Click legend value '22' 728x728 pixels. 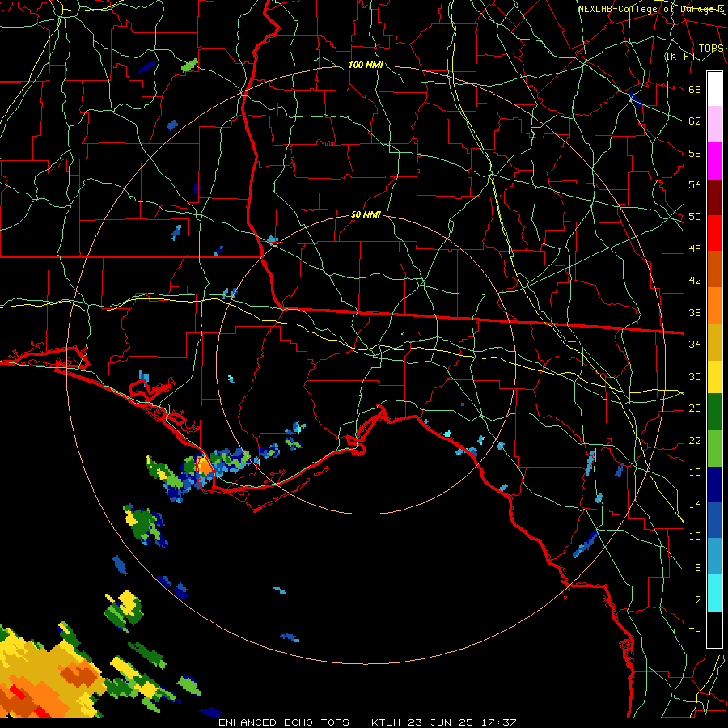695,440
